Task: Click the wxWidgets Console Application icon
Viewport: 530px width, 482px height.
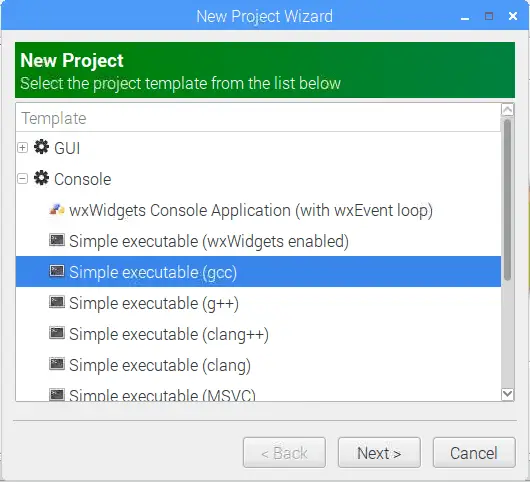Action: click(56, 210)
